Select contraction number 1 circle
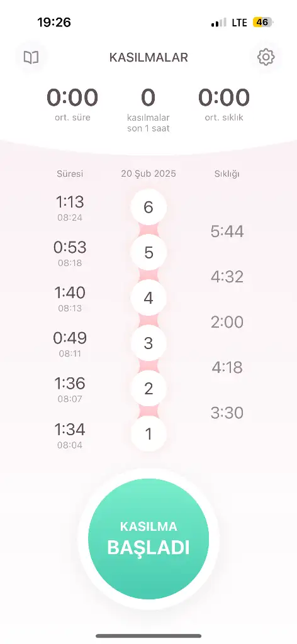Screen dimensions: 297x644 tap(148, 434)
